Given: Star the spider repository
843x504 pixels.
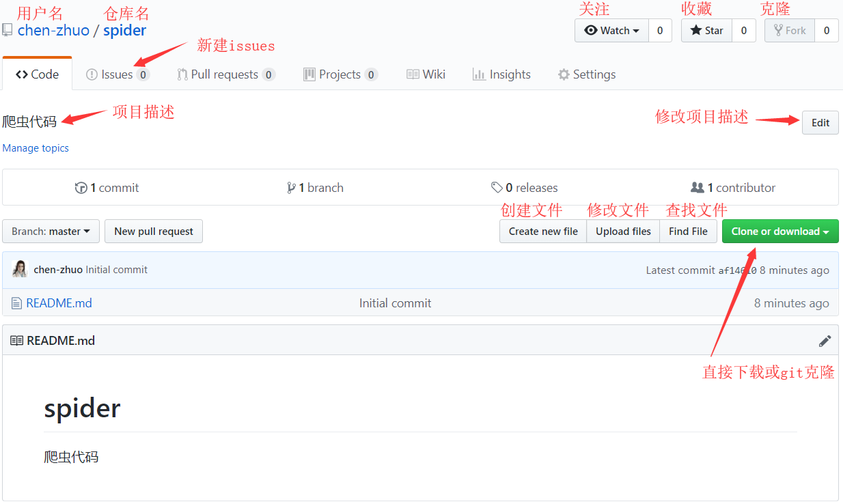Looking at the screenshot, I should pos(707,31).
